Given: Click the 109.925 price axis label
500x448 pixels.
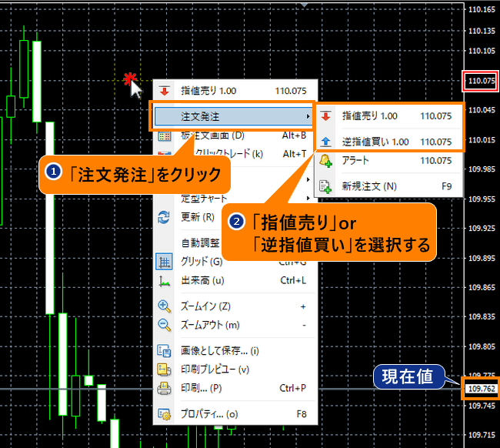Looking at the screenshot, I should [x=482, y=229].
